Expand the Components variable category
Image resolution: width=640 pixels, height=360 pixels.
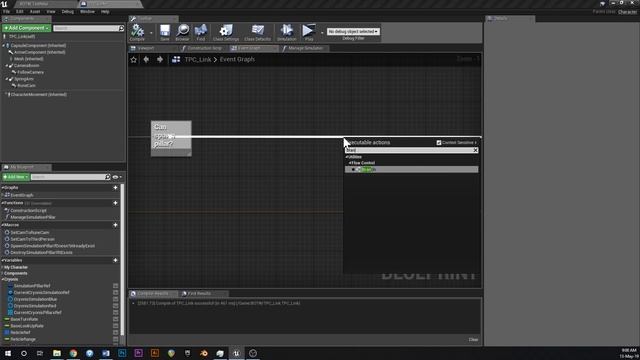pyautogui.click(x=2, y=273)
